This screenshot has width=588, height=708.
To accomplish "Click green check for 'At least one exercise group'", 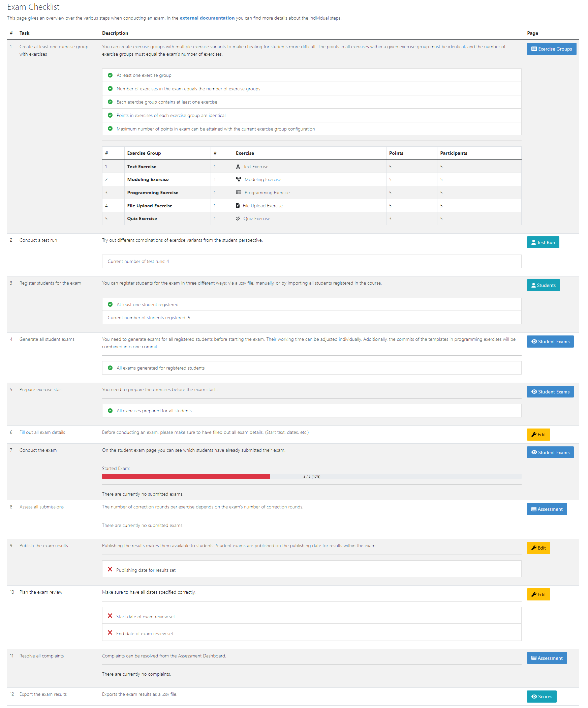I will pyautogui.click(x=110, y=75).
